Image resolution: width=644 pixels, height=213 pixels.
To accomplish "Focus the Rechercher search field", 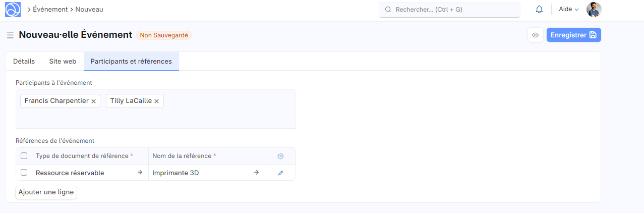I will [449, 10].
